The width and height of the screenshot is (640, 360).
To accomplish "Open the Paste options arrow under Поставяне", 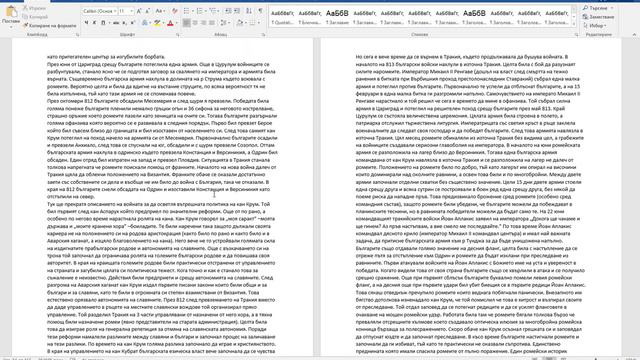I will pos(11,27).
